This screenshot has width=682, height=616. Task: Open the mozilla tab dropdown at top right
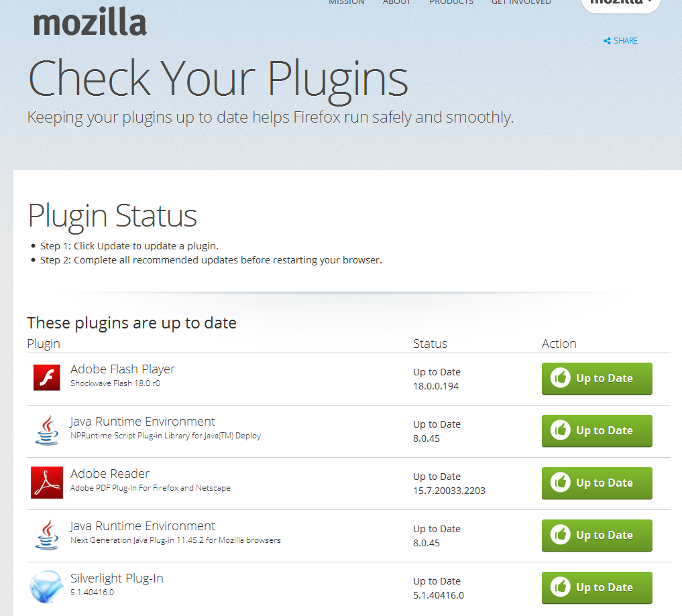click(621, 3)
